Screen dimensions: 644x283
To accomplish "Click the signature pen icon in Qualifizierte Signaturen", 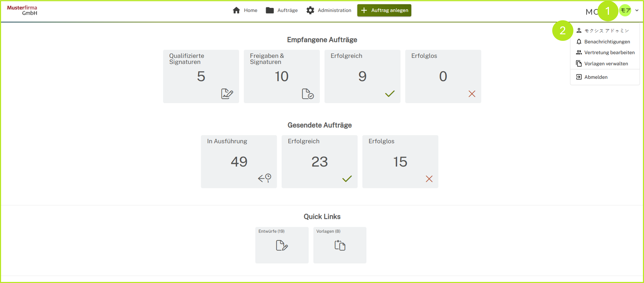I will (x=227, y=94).
